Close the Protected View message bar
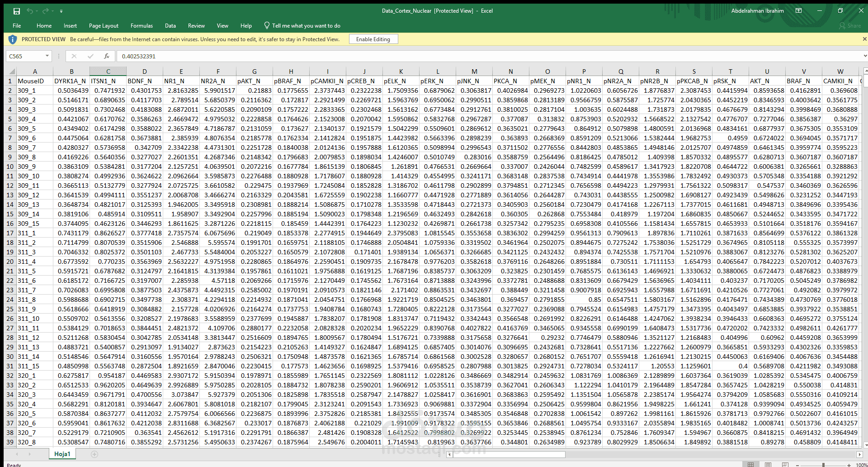The image size is (868, 467). pyautogui.click(x=864, y=39)
